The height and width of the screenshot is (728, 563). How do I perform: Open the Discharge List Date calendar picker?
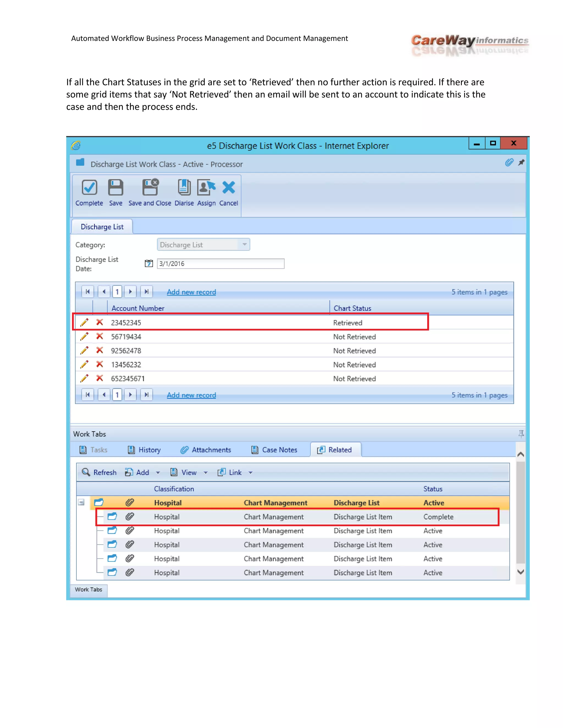point(148,263)
